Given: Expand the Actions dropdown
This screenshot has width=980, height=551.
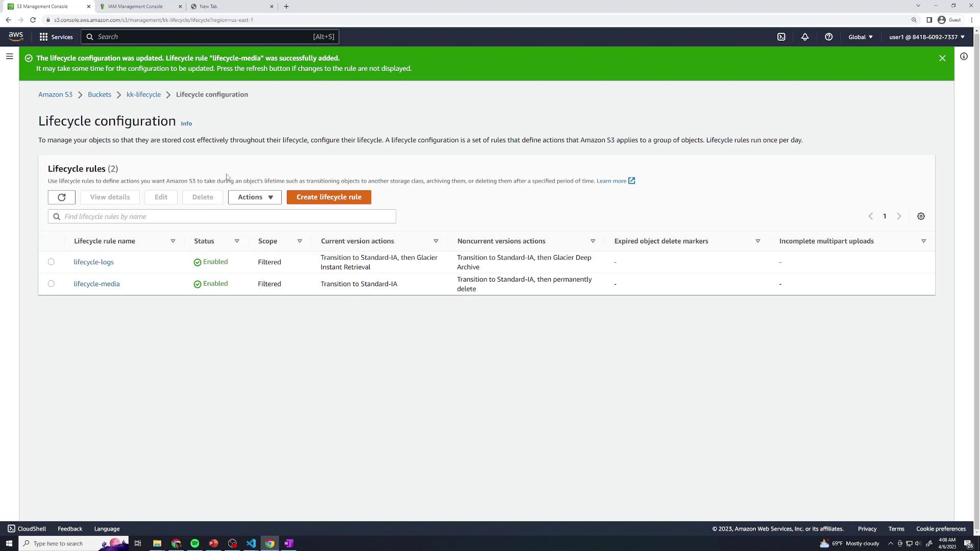Looking at the screenshot, I should tap(255, 197).
